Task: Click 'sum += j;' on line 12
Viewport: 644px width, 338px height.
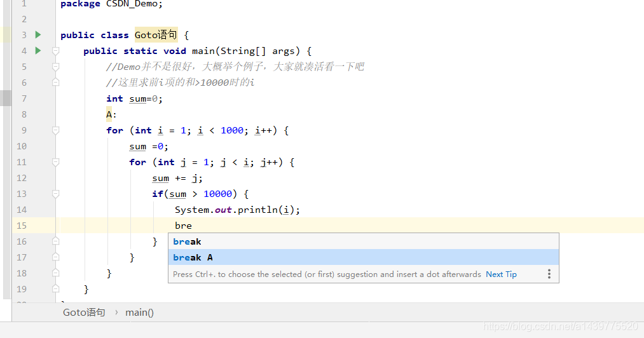Action: point(177,179)
